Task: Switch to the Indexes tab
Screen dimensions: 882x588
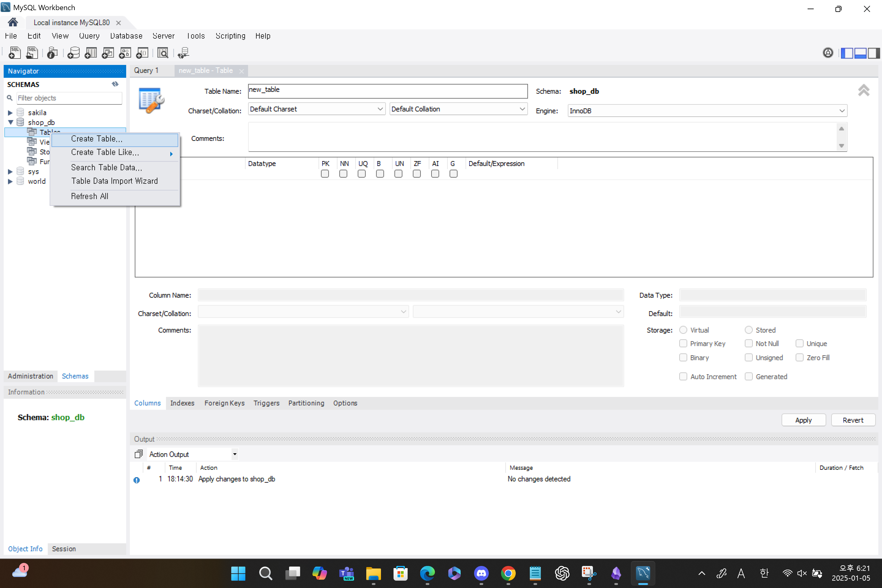Action: 182,403
